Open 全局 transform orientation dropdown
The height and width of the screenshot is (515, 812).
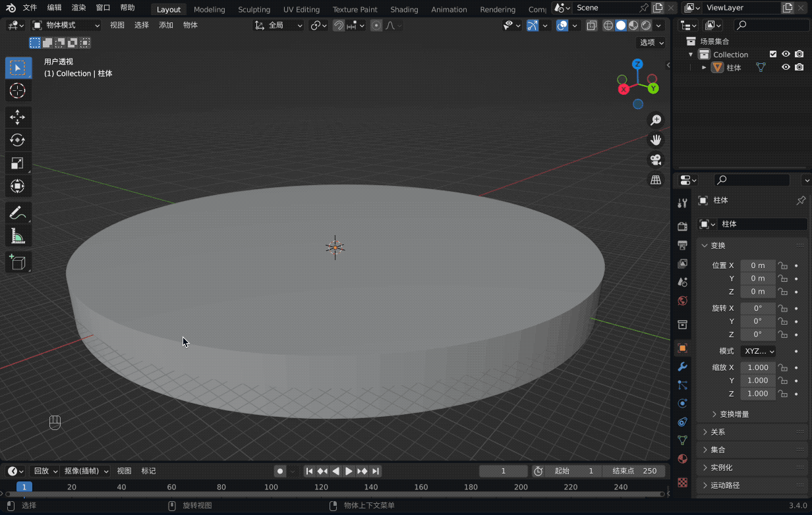(x=279, y=25)
